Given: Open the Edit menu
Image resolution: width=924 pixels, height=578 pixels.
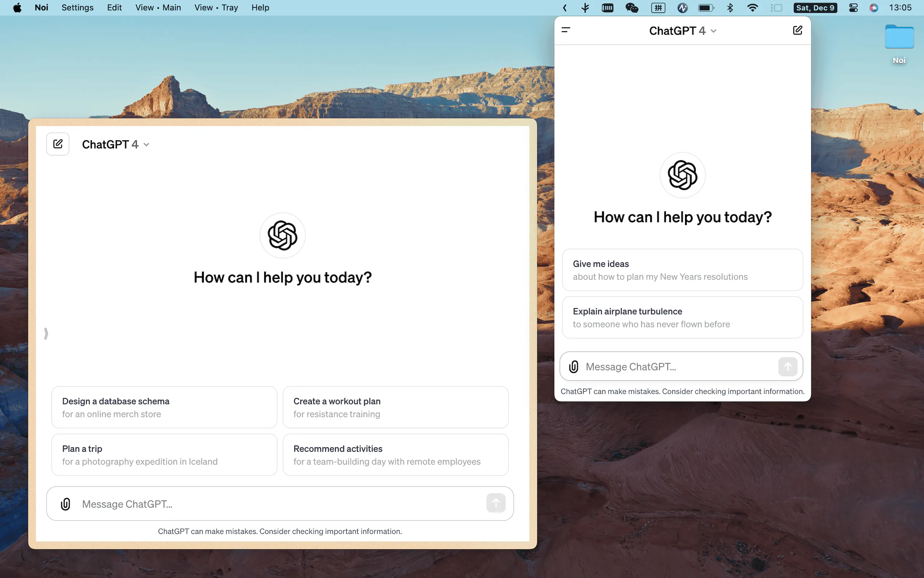Looking at the screenshot, I should point(114,8).
